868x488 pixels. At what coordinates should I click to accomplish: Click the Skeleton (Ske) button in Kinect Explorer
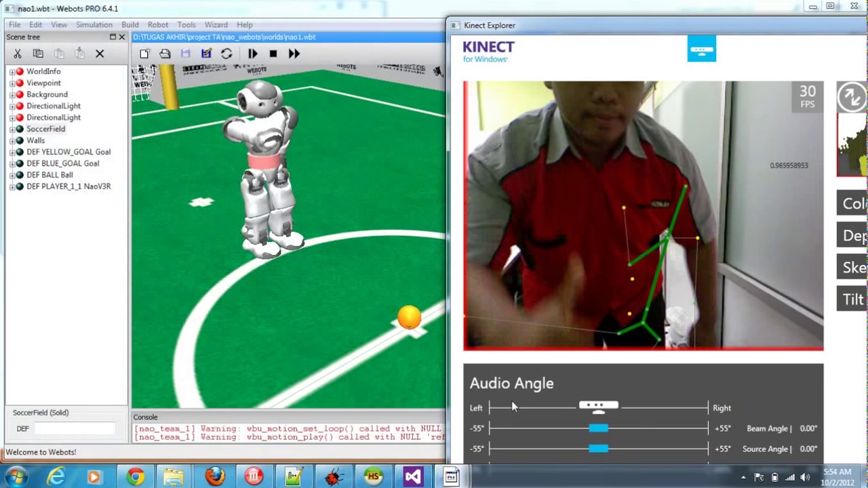tap(852, 267)
